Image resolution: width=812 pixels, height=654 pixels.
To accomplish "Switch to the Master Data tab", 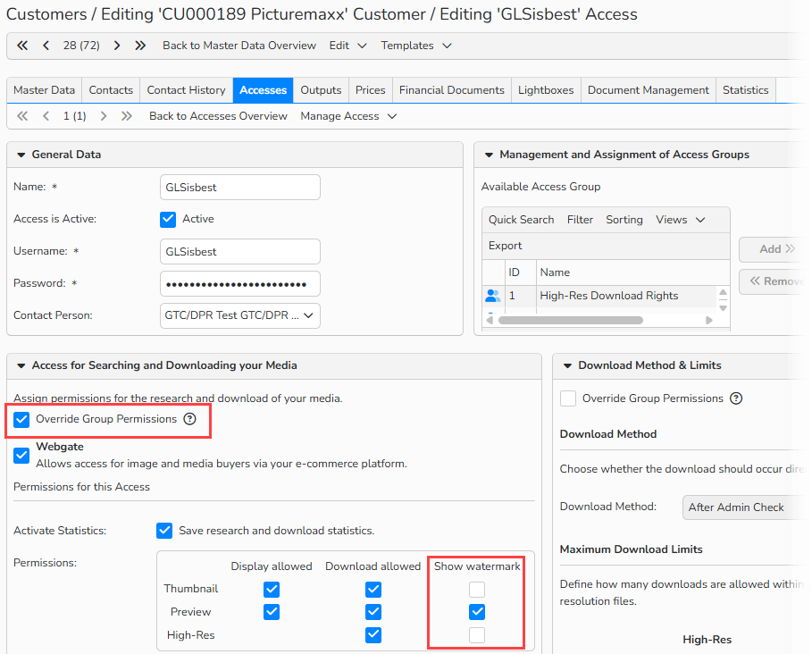I will tap(44, 90).
